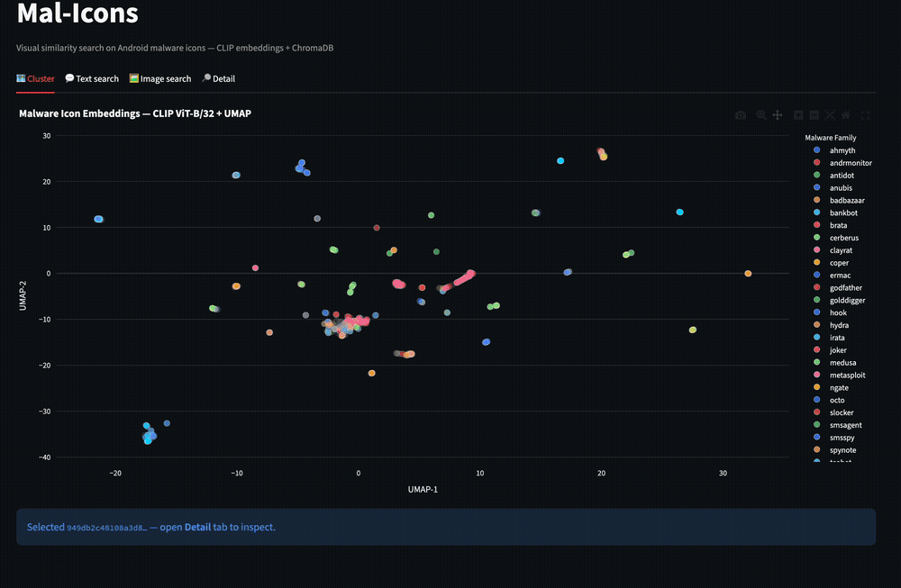Click the chart title Malware Icon Embeddings
Image resolution: width=901 pixels, height=588 pixels.
[x=135, y=113]
